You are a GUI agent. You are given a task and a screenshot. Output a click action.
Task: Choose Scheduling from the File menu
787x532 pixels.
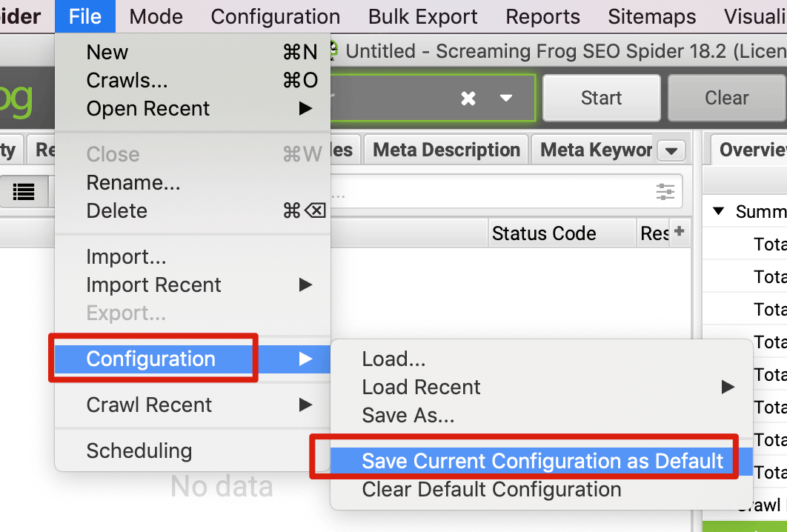point(139,450)
